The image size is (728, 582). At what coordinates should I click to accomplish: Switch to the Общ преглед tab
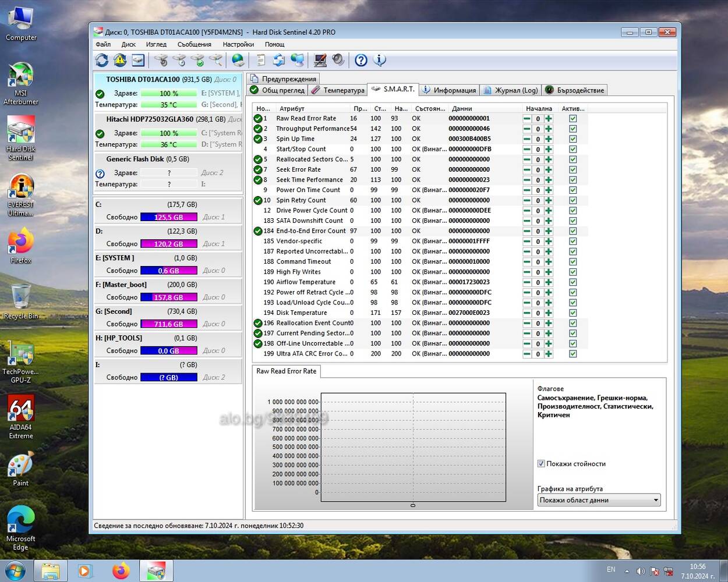pyautogui.click(x=277, y=90)
